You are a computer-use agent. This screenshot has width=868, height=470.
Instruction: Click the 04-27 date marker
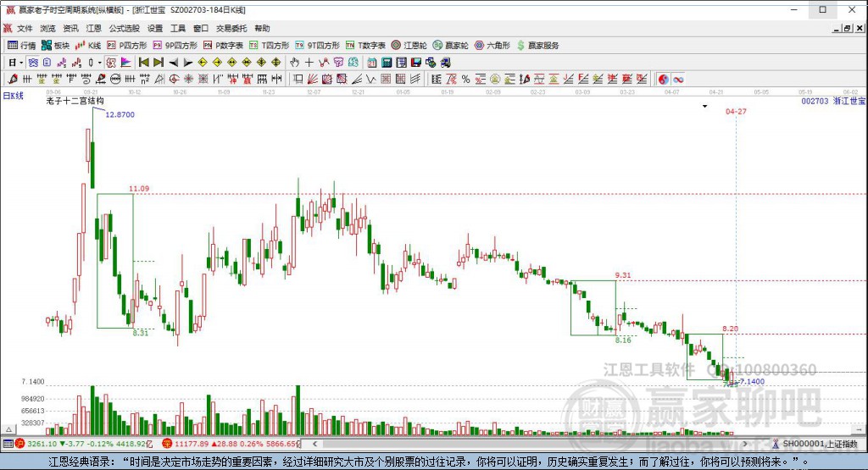coord(736,111)
